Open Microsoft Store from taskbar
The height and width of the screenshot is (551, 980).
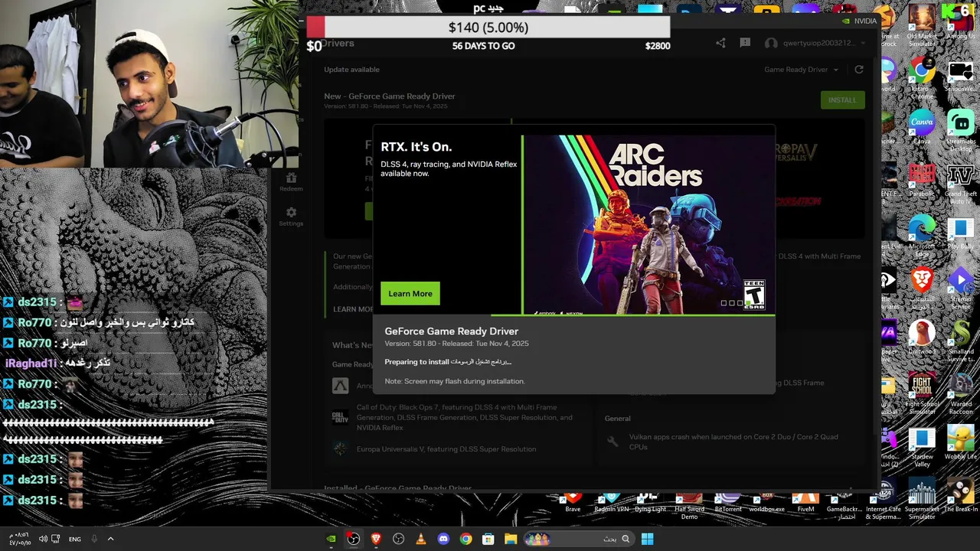click(x=488, y=539)
